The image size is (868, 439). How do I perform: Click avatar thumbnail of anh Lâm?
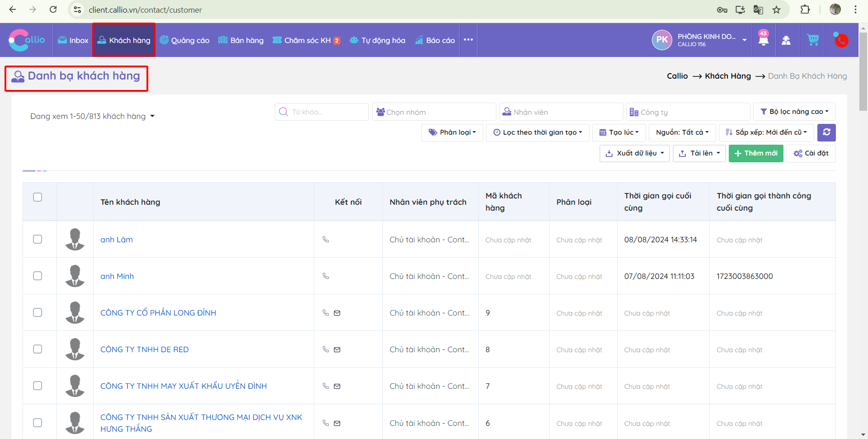(x=75, y=239)
